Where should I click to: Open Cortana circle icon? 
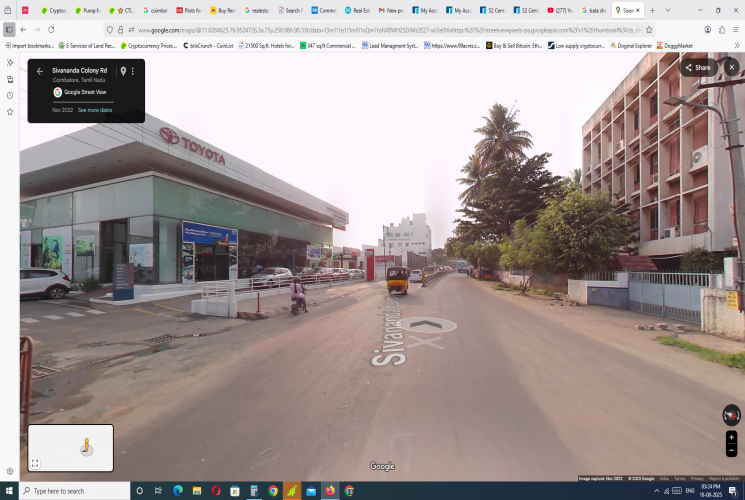pyautogui.click(x=140, y=490)
